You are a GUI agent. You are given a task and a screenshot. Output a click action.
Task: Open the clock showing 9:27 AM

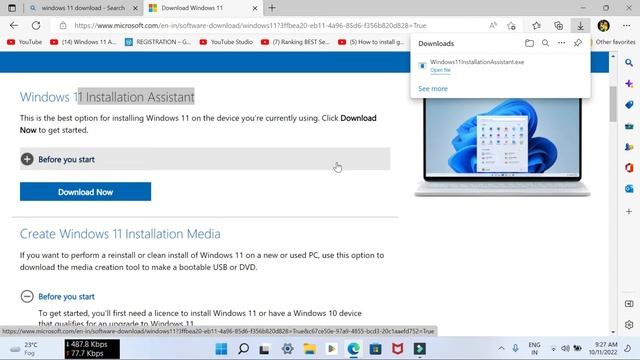[603, 349]
